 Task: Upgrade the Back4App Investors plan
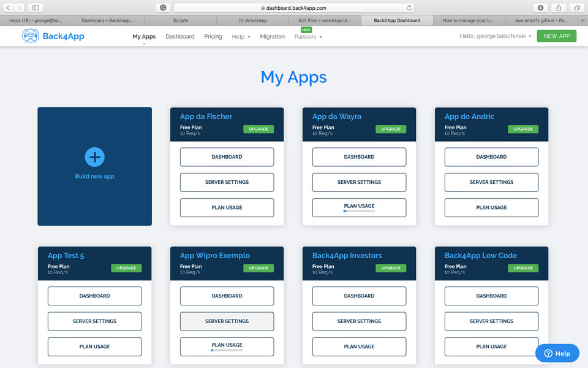tap(391, 268)
